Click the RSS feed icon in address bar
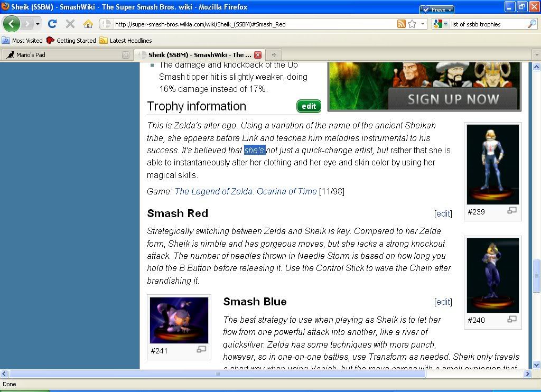Image resolution: width=541 pixels, height=392 pixels. [402, 24]
